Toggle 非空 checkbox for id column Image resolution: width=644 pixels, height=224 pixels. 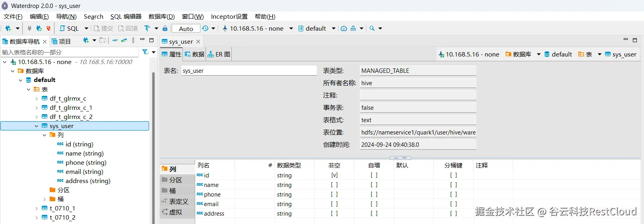click(x=334, y=175)
